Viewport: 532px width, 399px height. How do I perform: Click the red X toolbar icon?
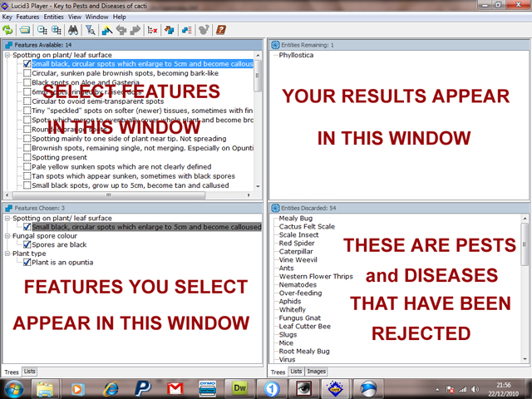[152, 30]
